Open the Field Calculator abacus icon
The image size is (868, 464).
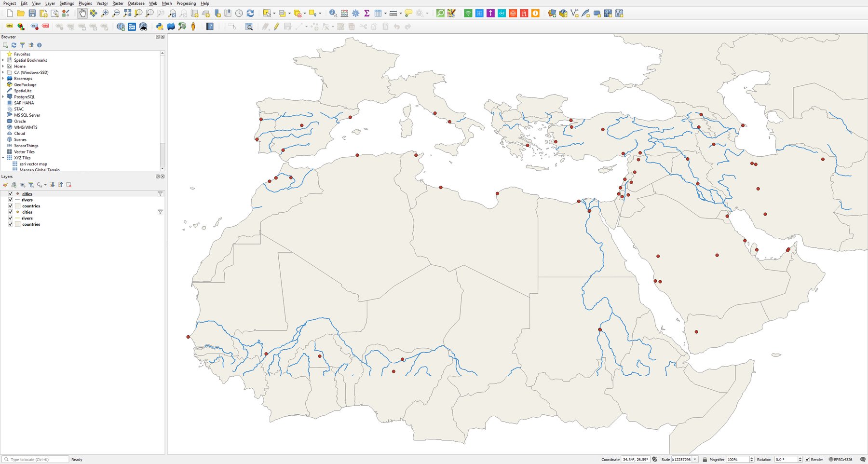344,14
